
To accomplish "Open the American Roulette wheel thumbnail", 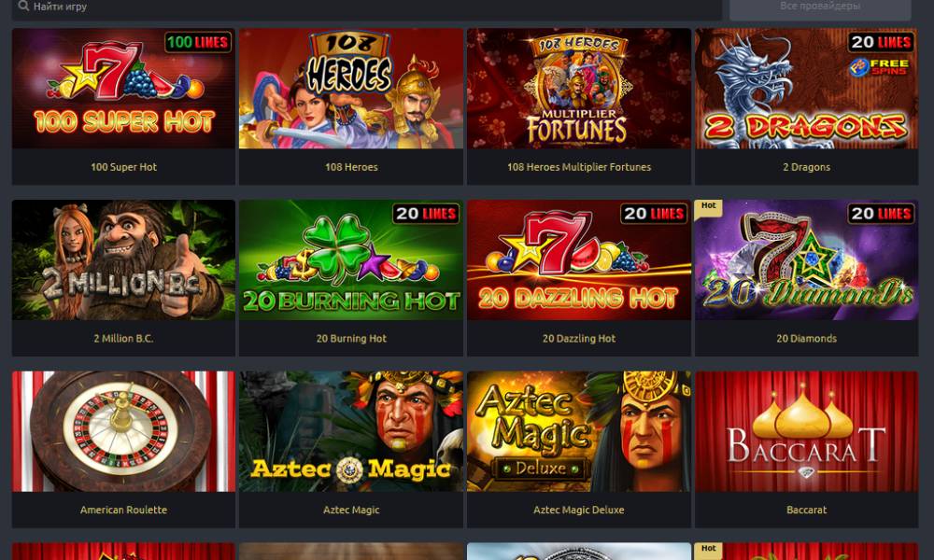I will pos(124,431).
